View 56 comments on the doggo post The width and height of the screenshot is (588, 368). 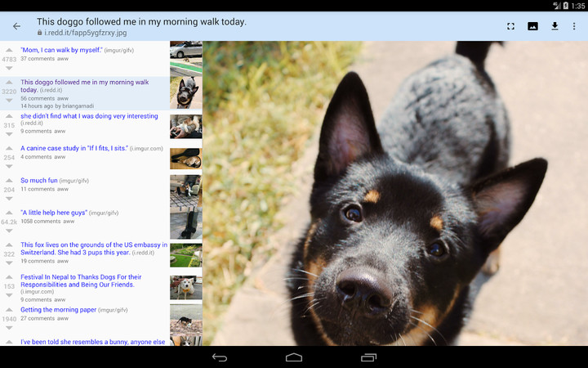(x=37, y=98)
